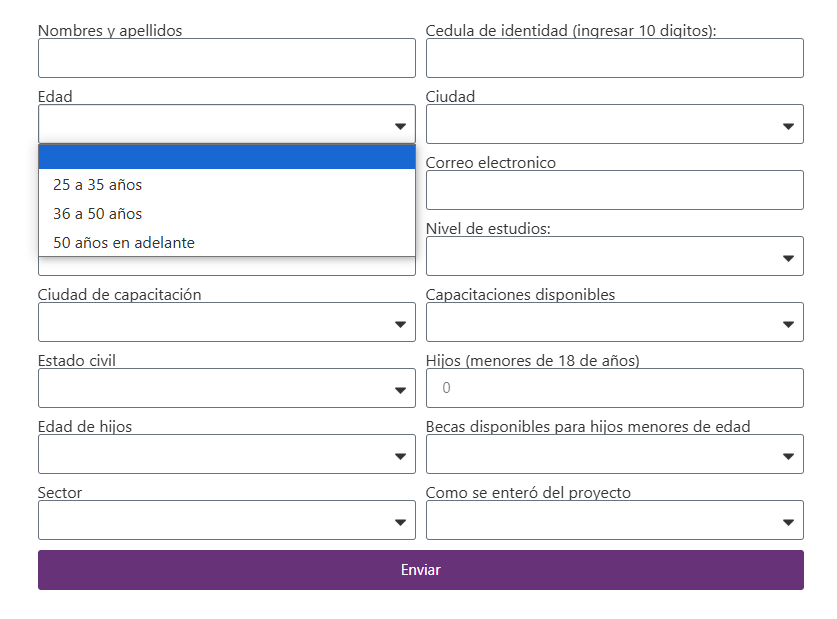Expand the Como se enteró del proyecto arrow
Image resolution: width=837 pixels, height=619 pixels.
[x=788, y=522]
